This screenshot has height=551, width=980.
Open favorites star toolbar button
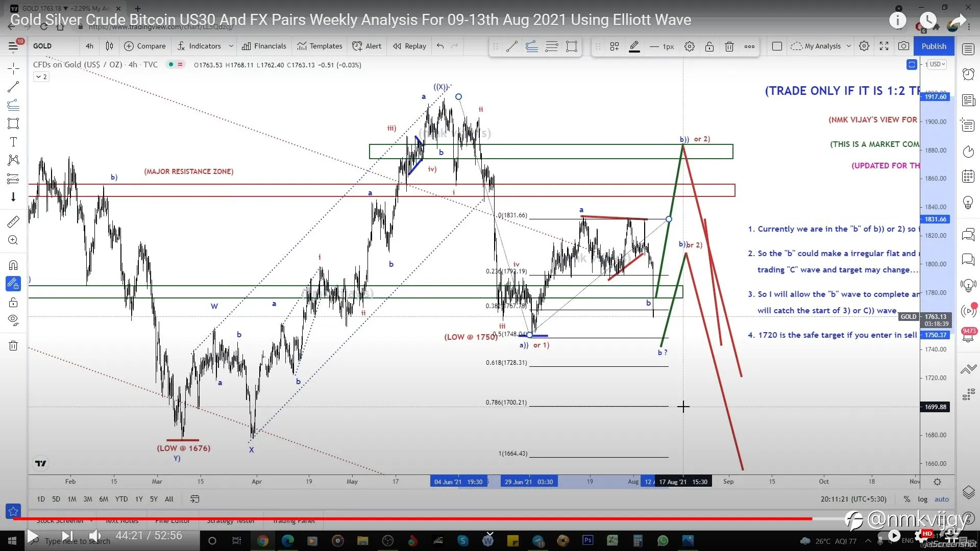(x=13, y=511)
